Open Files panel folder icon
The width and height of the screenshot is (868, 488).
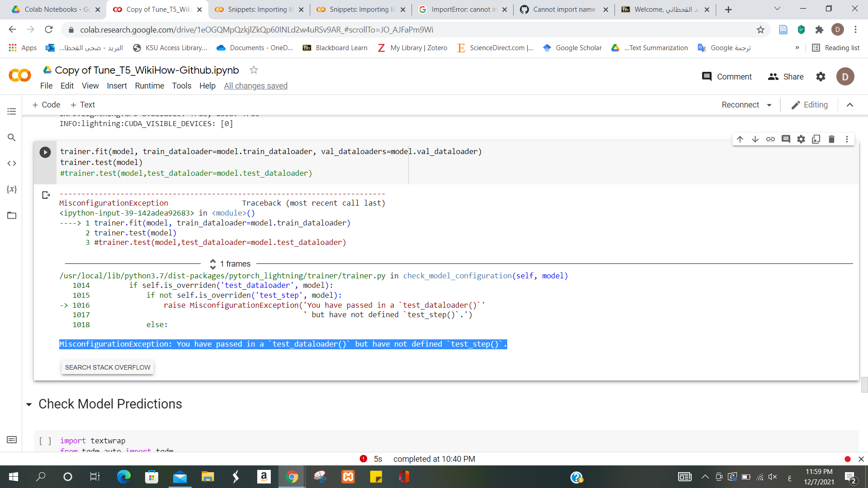12,216
